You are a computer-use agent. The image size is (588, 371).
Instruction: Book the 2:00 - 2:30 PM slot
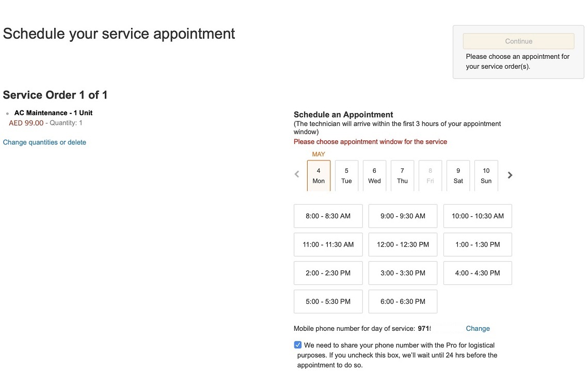click(328, 273)
